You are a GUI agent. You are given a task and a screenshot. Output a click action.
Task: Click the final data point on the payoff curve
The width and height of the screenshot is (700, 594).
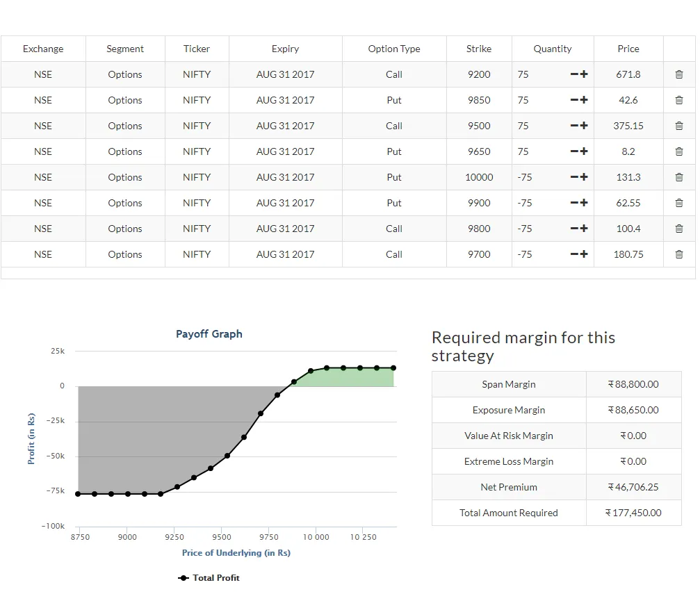click(393, 368)
